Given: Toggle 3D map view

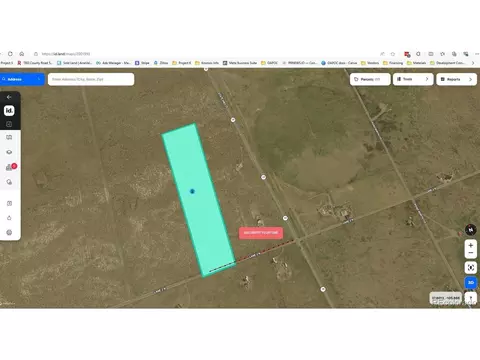Looking at the screenshot, I should click(x=471, y=282).
